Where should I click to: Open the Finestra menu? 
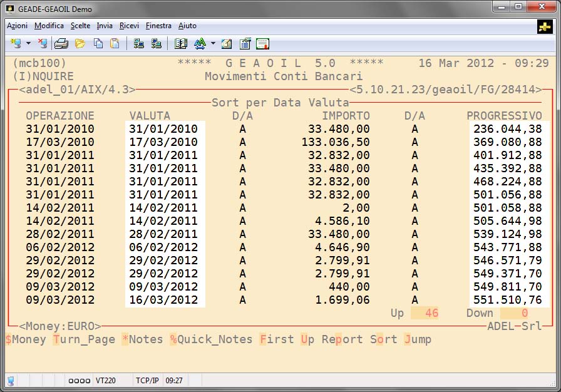(158, 26)
